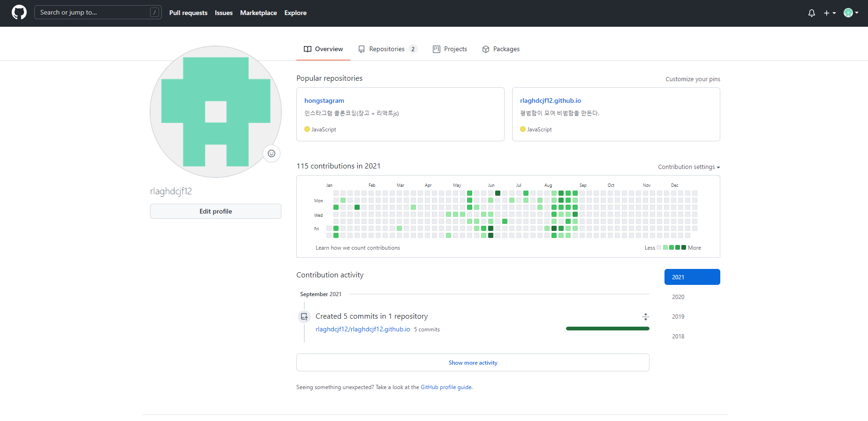Go to Issues in top navigation
The width and height of the screenshot is (868, 421).
224,13
